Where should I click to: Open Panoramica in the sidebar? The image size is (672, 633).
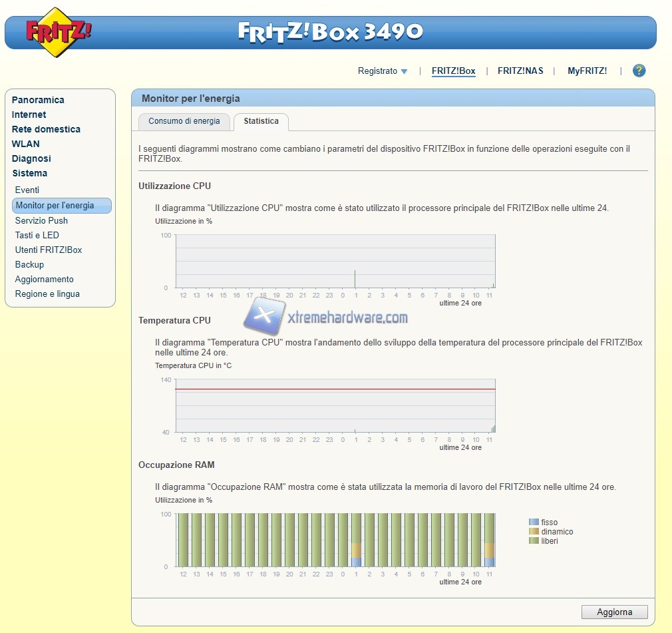(38, 100)
